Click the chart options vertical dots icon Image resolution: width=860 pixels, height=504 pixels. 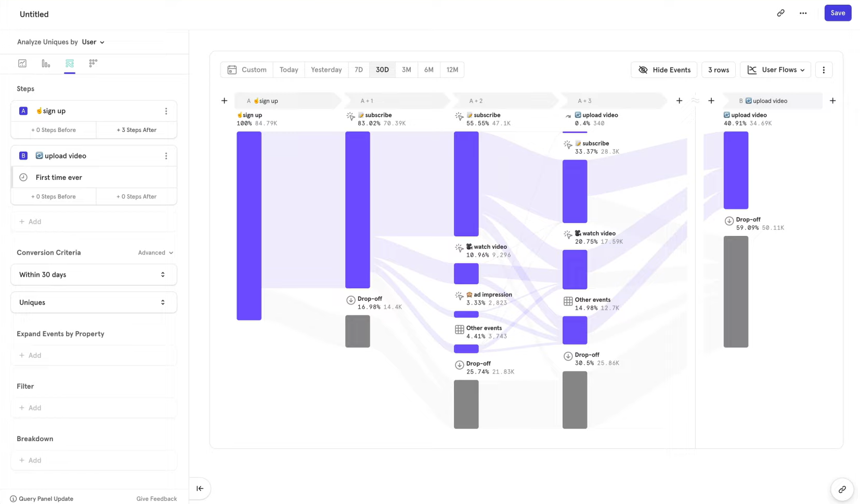pos(824,70)
